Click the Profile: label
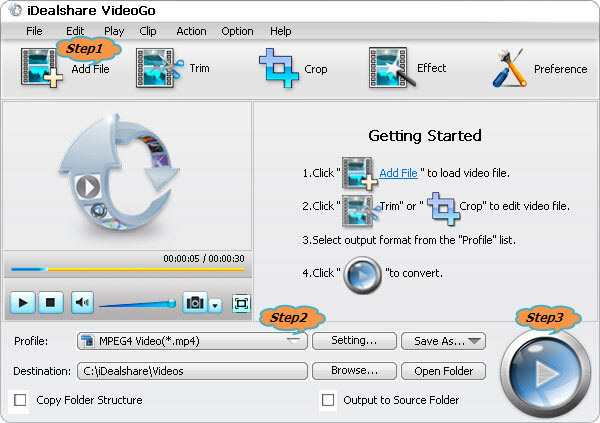 31,341
